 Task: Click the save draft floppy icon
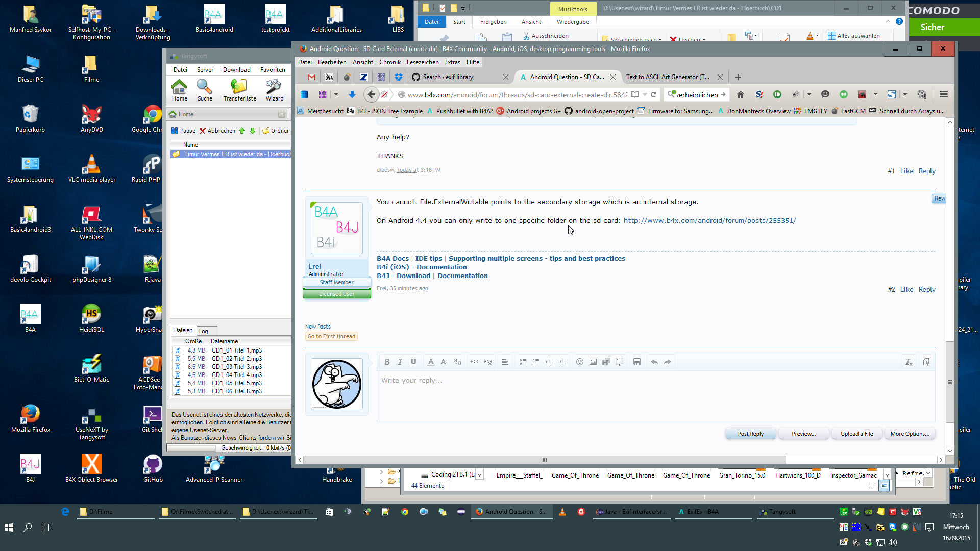click(637, 362)
